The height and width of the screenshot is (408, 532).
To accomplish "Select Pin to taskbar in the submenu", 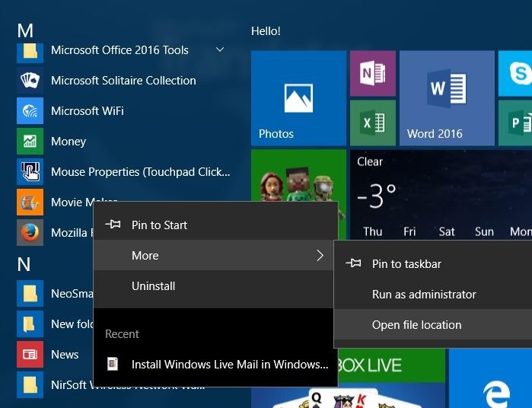I will (x=433, y=263).
